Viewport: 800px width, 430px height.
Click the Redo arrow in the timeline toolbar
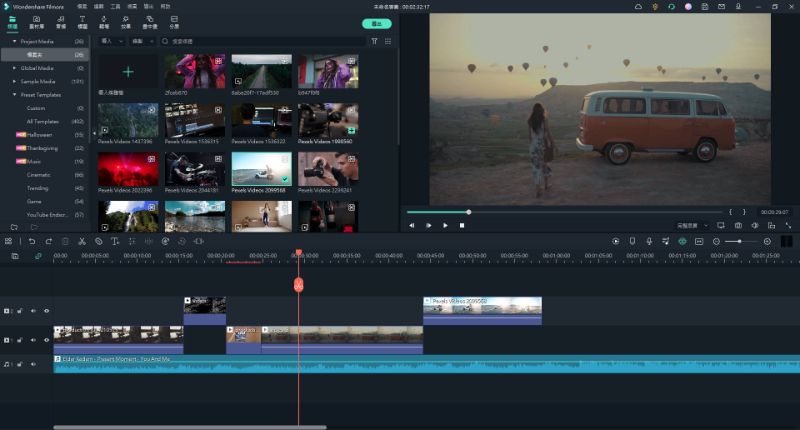48,241
